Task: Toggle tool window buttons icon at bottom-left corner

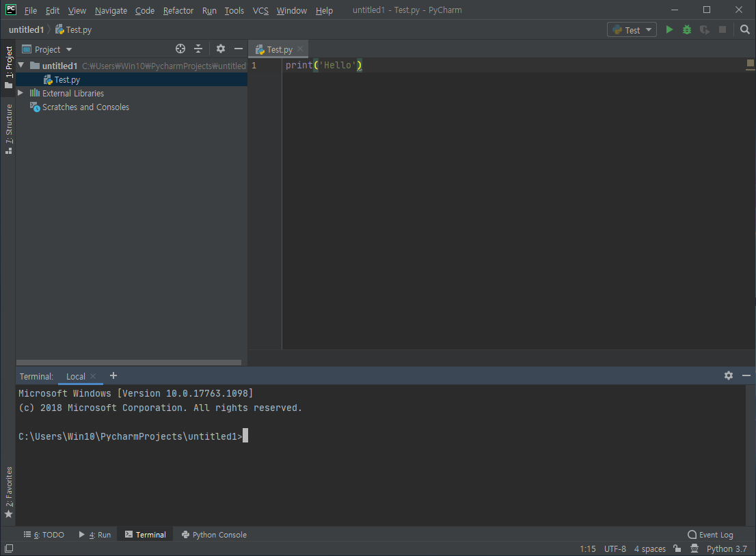Action: pyautogui.click(x=9, y=548)
